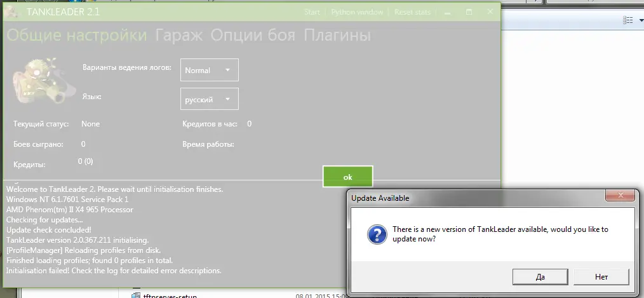Close the Update Available dialog
Screen dimensions: 644x298
[x=621, y=195]
